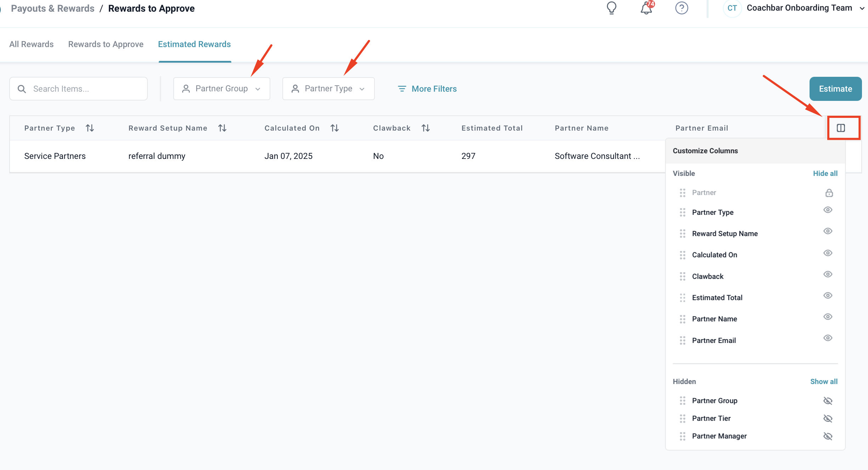The width and height of the screenshot is (868, 470).
Task: Grab drag handle for Estimated Total
Action: click(x=682, y=298)
